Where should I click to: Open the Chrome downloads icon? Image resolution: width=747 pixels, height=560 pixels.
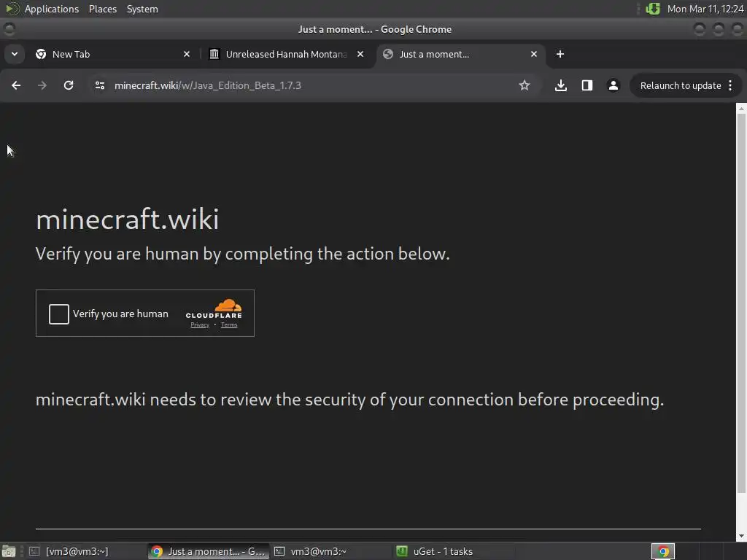pos(561,85)
